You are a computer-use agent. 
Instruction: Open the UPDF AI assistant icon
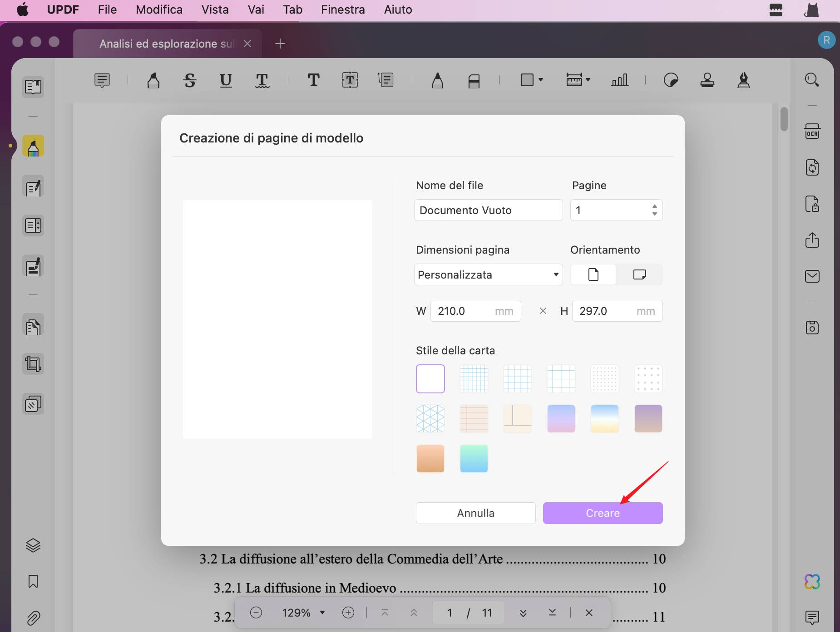(812, 581)
